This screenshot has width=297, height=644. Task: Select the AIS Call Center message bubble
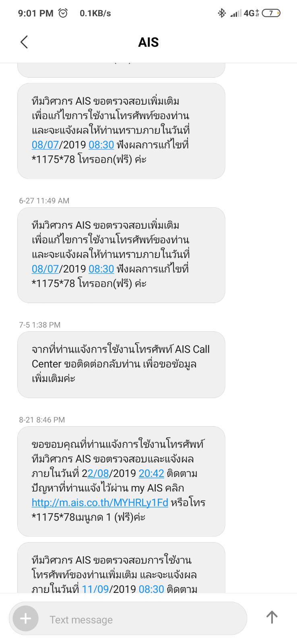point(121,364)
